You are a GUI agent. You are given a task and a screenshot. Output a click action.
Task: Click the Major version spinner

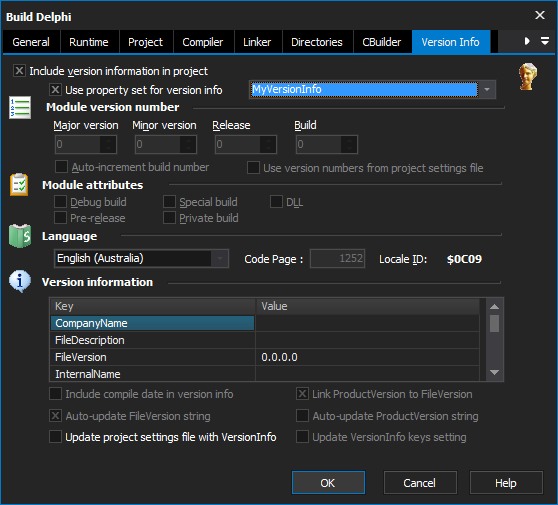108,144
